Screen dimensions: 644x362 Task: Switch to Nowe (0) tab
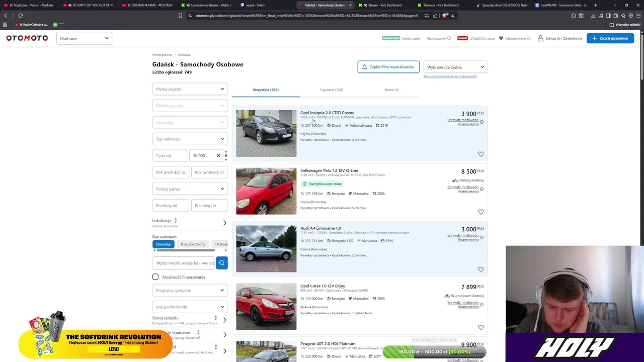(x=391, y=90)
